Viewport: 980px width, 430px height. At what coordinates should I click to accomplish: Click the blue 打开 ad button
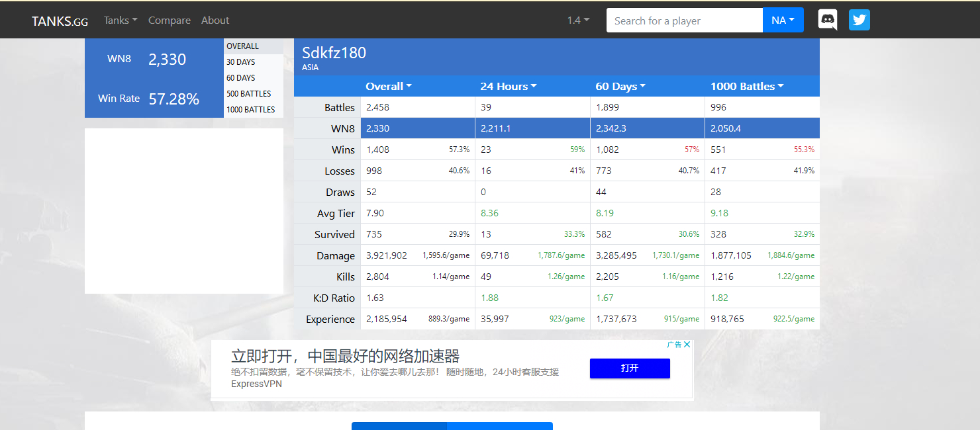pyautogui.click(x=630, y=368)
